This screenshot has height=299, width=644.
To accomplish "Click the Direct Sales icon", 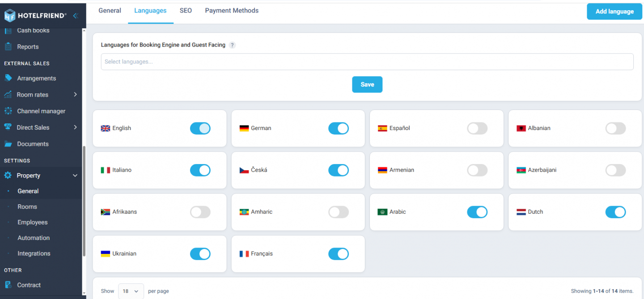I will click(8, 127).
